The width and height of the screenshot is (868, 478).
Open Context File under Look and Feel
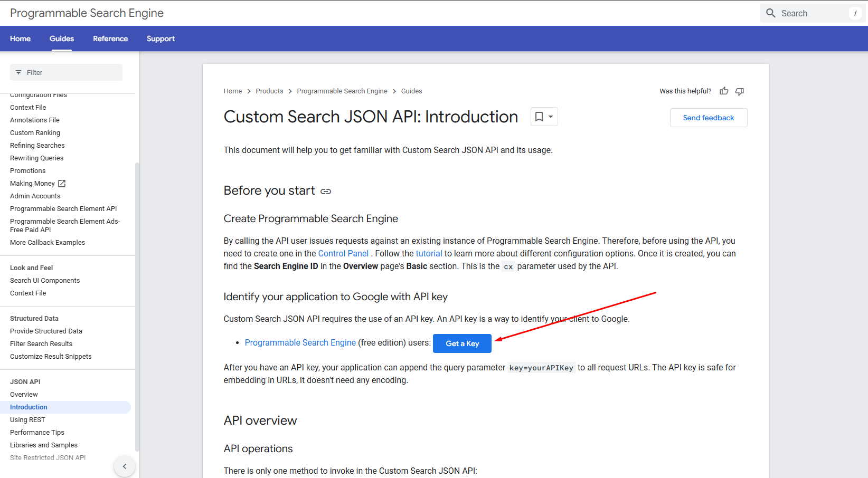coord(28,293)
